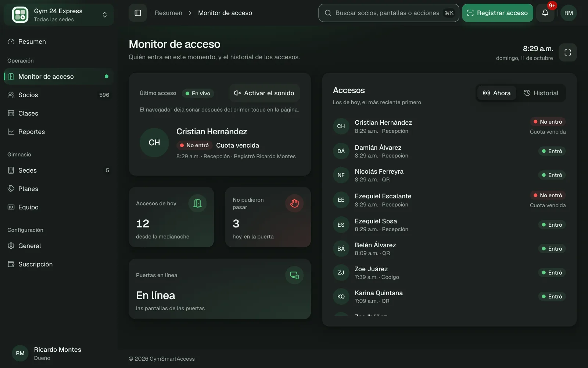The height and width of the screenshot is (368, 588).
Task: Open the Clases section
Action: [59, 113]
